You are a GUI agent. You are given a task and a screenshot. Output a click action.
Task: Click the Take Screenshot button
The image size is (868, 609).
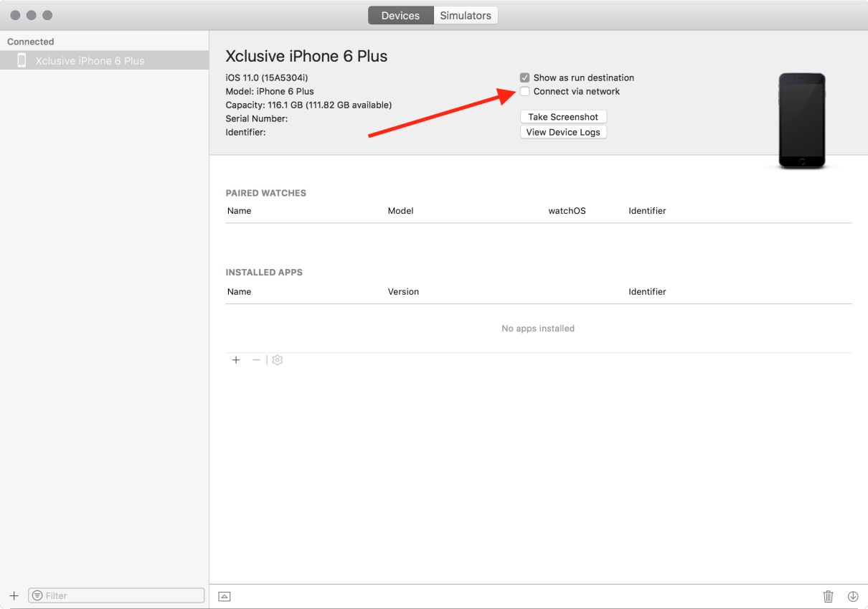pyautogui.click(x=563, y=117)
